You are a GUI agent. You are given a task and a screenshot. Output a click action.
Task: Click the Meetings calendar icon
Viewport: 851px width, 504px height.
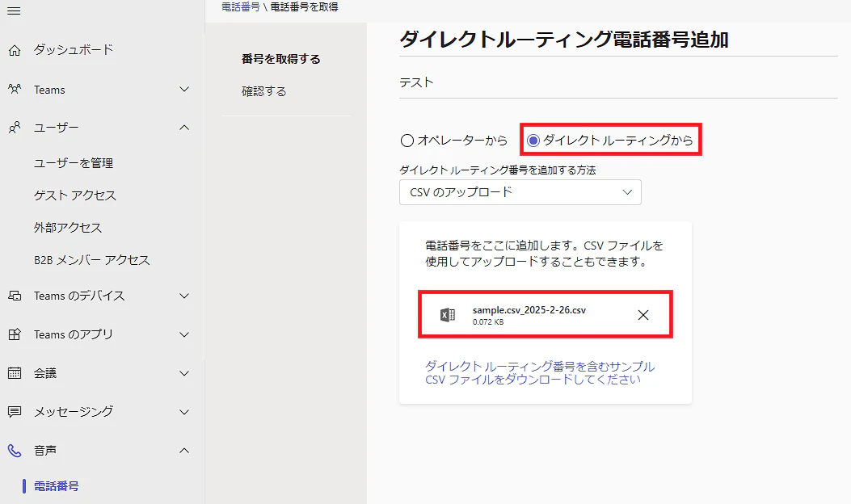[x=15, y=372]
